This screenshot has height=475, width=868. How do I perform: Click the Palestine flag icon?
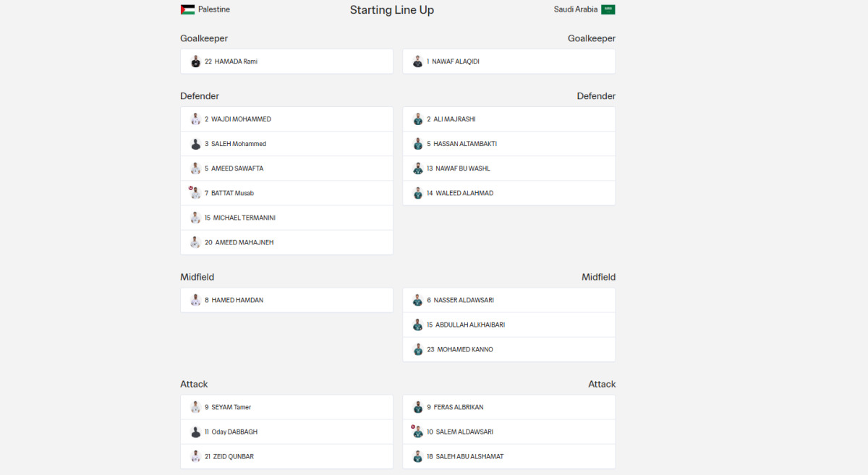tap(187, 10)
